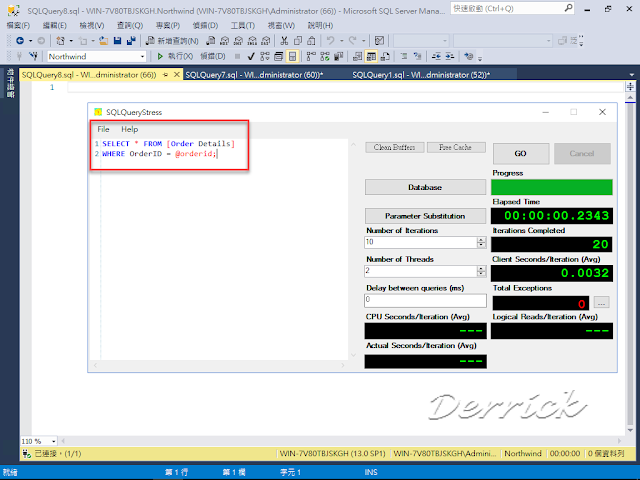
Task: Click the Total Exceptions ellipsis button
Action: point(601,303)
